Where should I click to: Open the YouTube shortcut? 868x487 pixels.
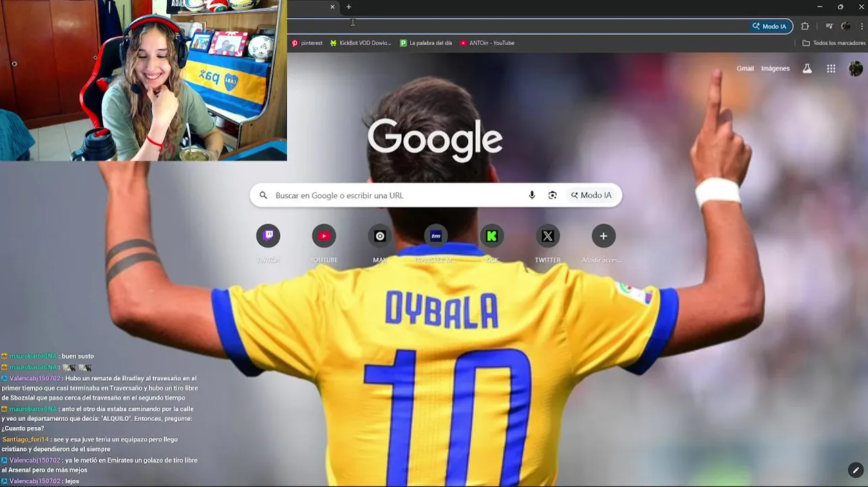point(324,236)
